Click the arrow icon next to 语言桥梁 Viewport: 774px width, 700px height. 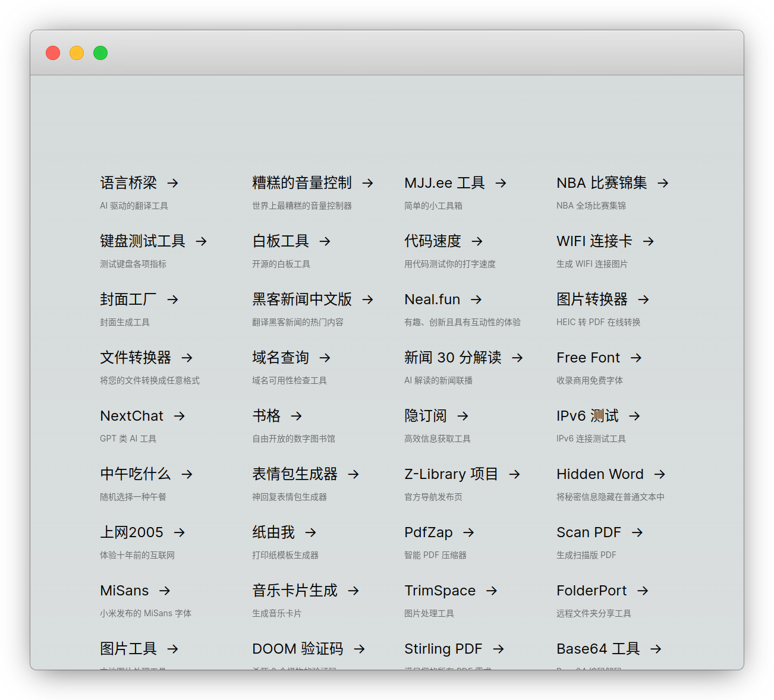point(173,183)
